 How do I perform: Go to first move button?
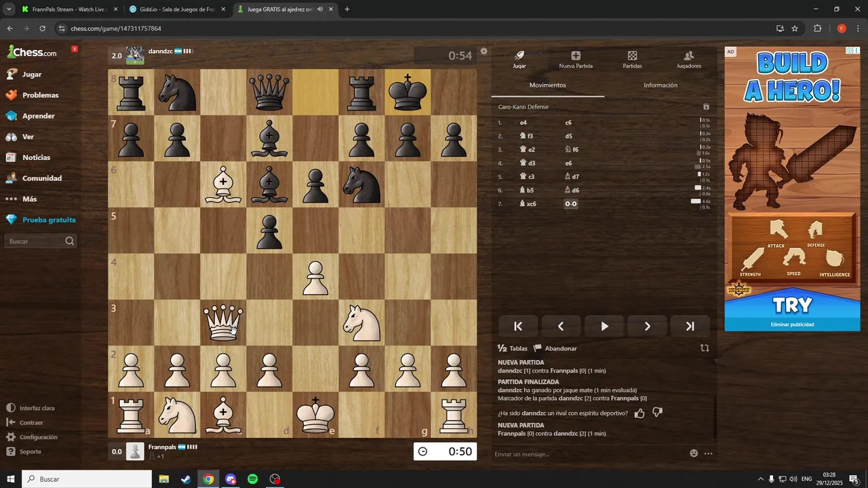[518, 326]
